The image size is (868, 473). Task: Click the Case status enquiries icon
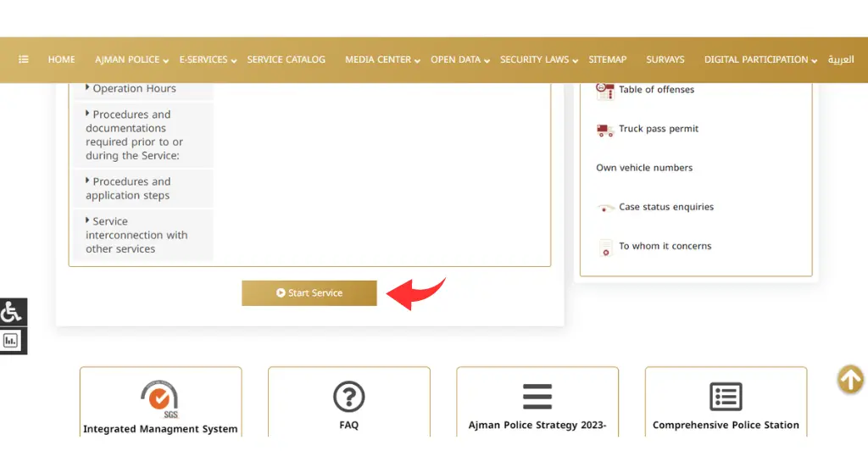click(605, 209)
